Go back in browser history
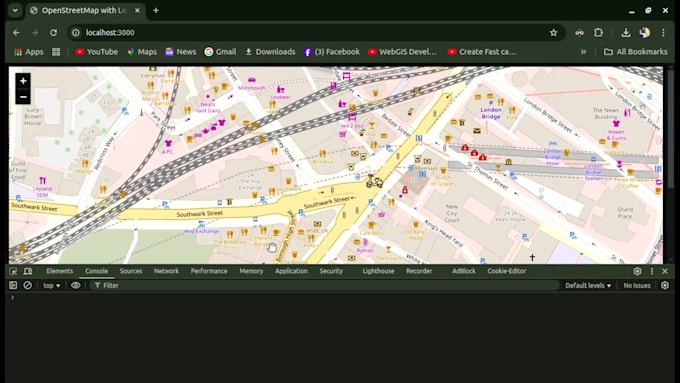This screenshot has width=680, height=383. (x=16, y=33)
